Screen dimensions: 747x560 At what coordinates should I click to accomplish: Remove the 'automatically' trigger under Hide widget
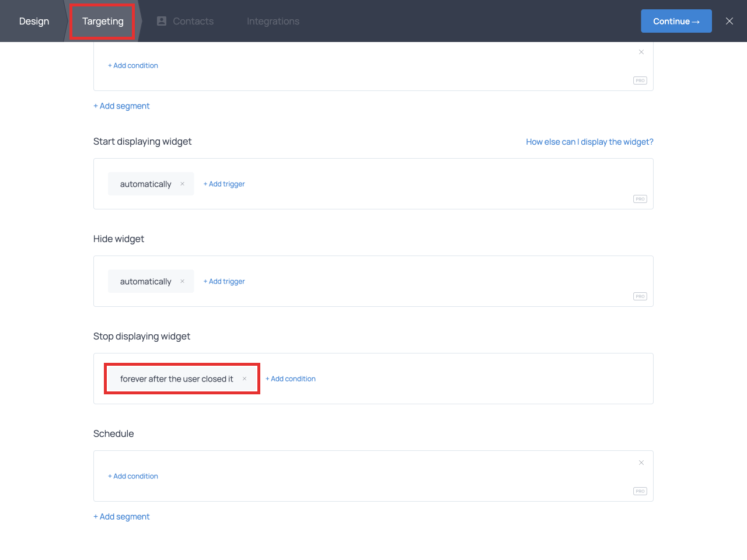(x=182, y=281)
